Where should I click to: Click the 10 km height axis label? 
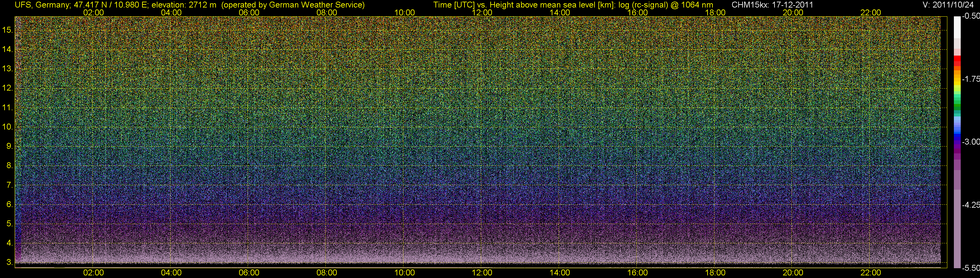click(x=7, y=127)
